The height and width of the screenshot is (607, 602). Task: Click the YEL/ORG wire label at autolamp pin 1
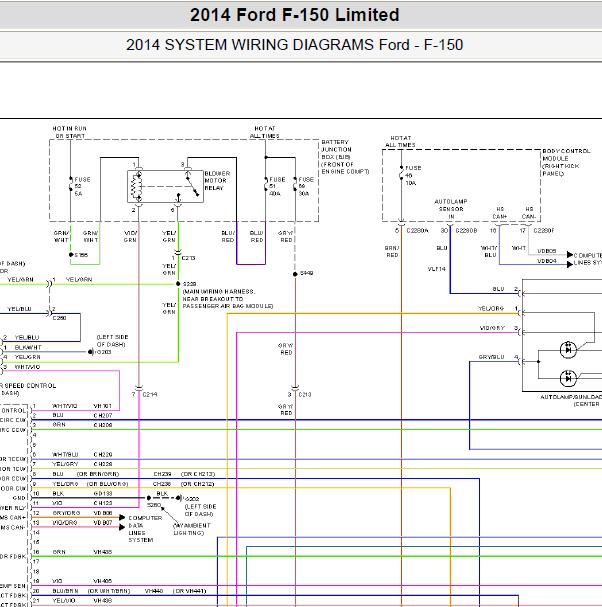coord(491,309)
